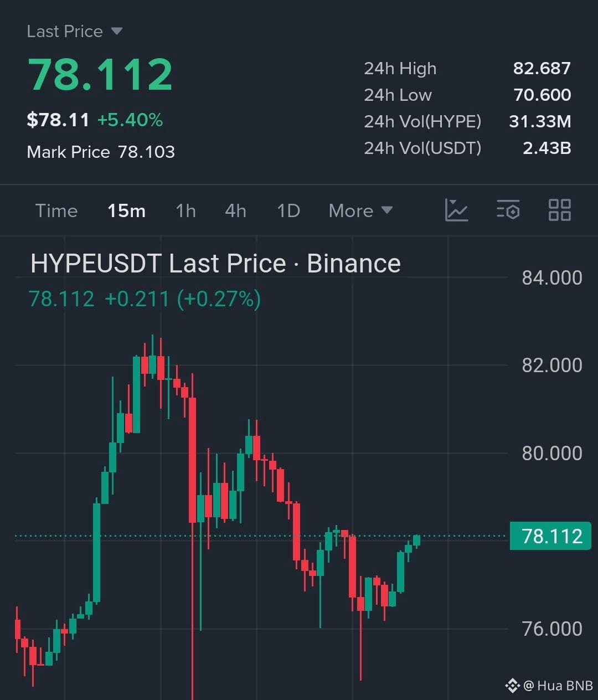
Task: Open the Last Price dropdown
Action: (x=74, y=32)
